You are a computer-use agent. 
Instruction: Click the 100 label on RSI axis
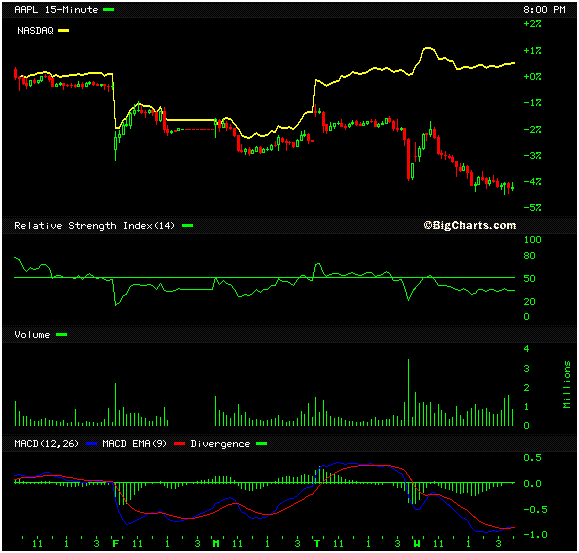pyautogui.click(x=532, y=240)
